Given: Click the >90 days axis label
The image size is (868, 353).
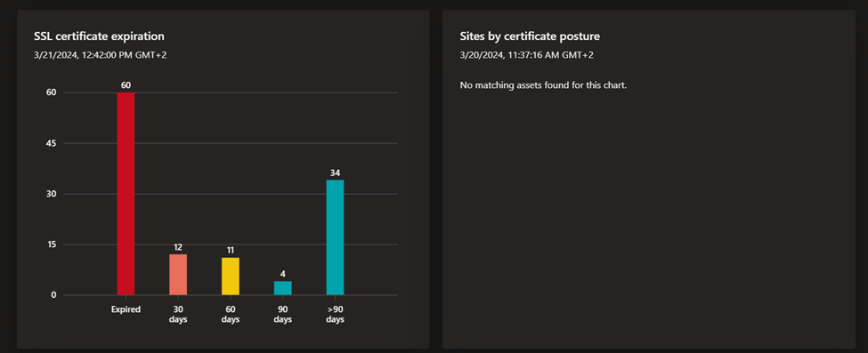Looking at the screenshot, I should pyautogui.click(x=335, y=314).
